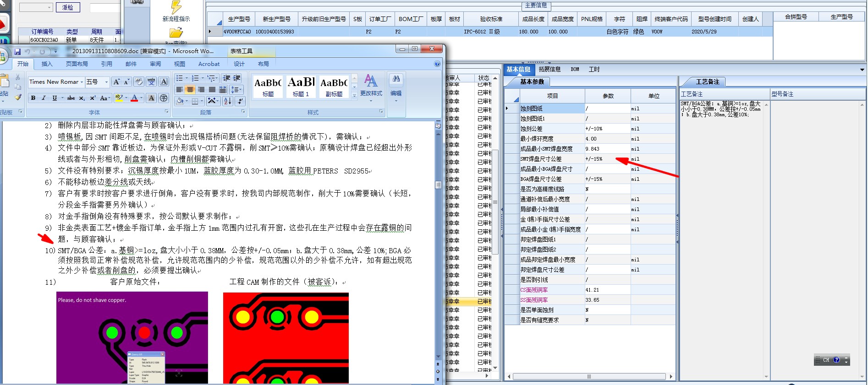This screenshot has width=868, height=385.
Task: Clear formatting with the eraser icon
Action: pos(138,81)
